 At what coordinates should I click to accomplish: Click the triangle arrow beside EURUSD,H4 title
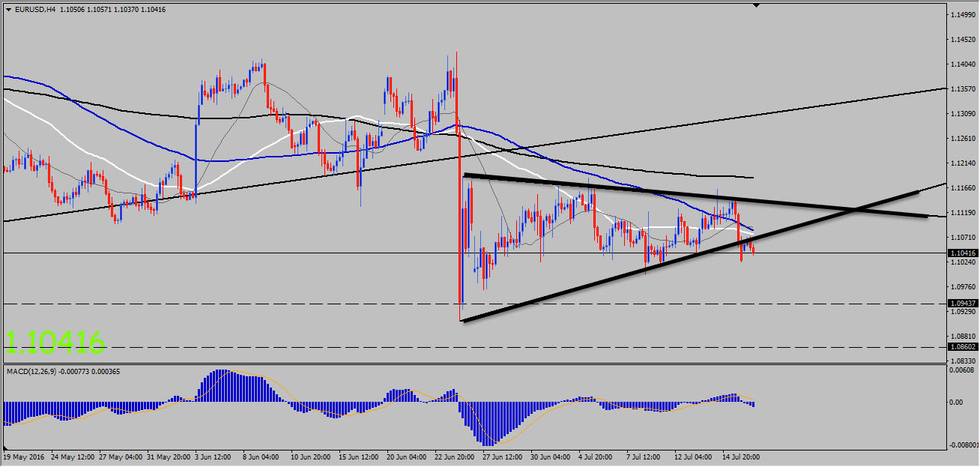click(8, 9)
